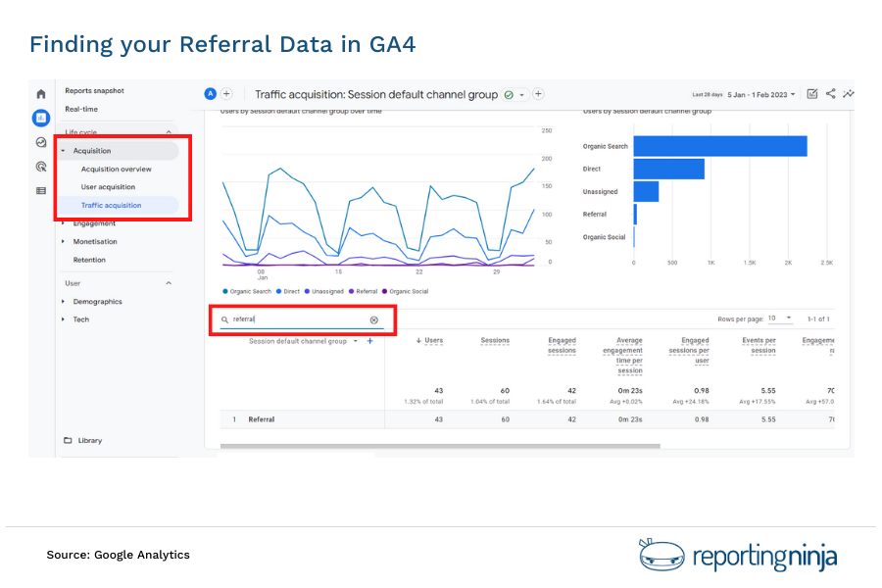Select Traffic acquisition report
This screenshot has width=882, height=588.
[x=112, y=206]
